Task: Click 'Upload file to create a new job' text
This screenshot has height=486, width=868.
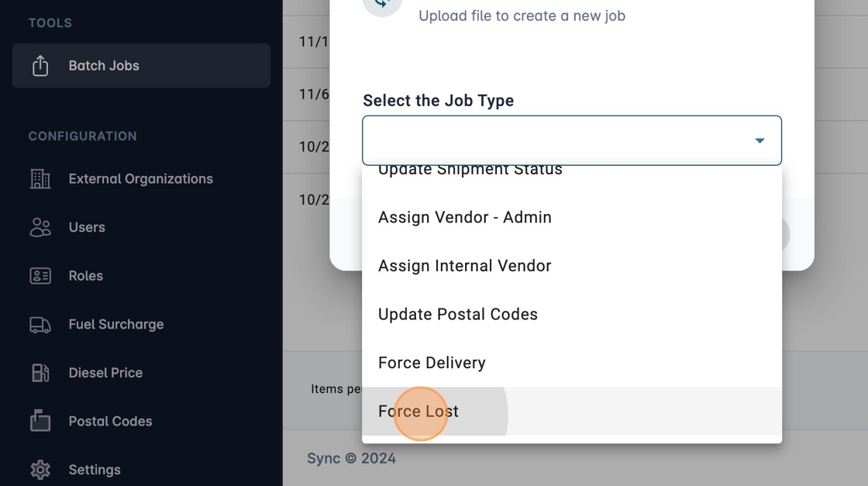Action: (x=522, y=16)
